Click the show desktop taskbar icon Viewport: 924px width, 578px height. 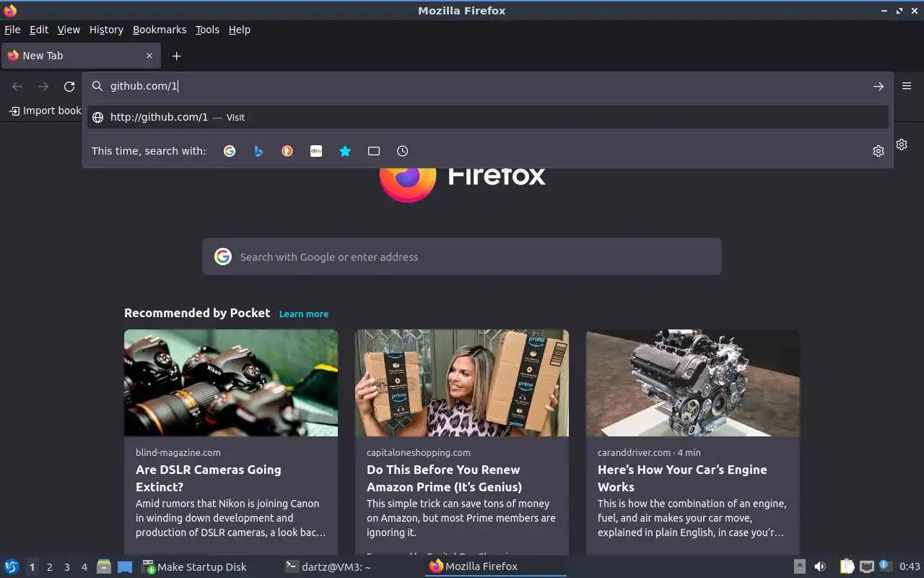[125, 567]
